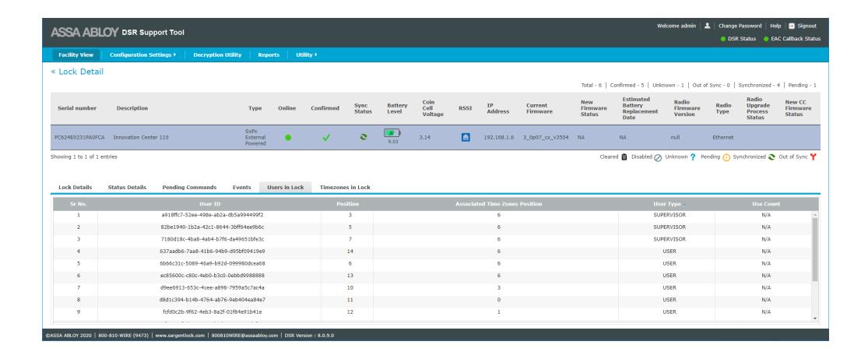Switch to the Timezones in Lock tab
The image size is (868, 359).
pyautogui.click(x=345, y=187)
